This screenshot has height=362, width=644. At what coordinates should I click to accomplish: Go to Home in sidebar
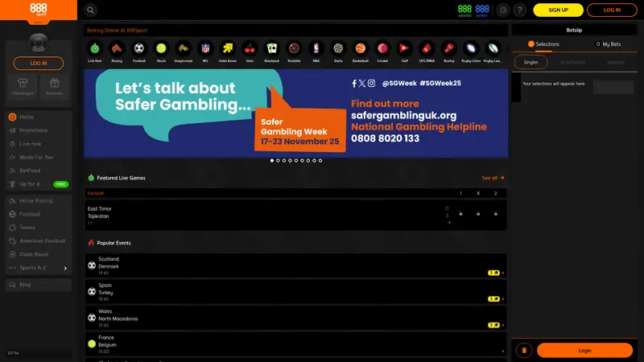(x=39, y=117)
